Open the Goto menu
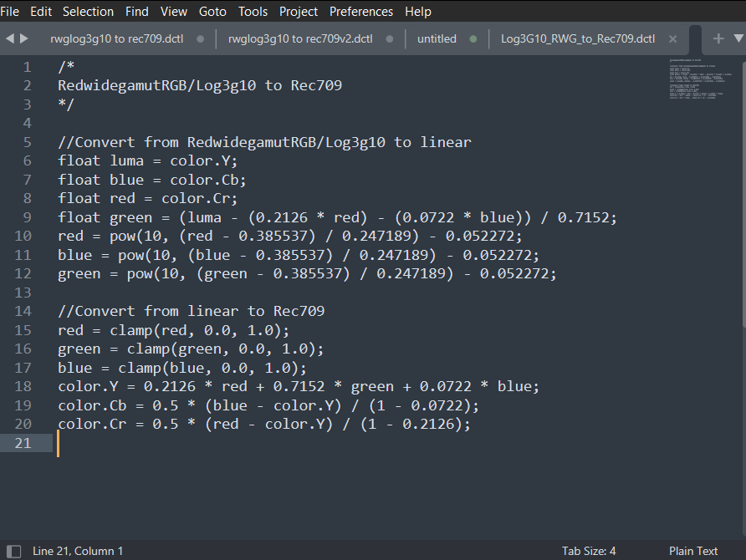746x560 pixels. 212,12
